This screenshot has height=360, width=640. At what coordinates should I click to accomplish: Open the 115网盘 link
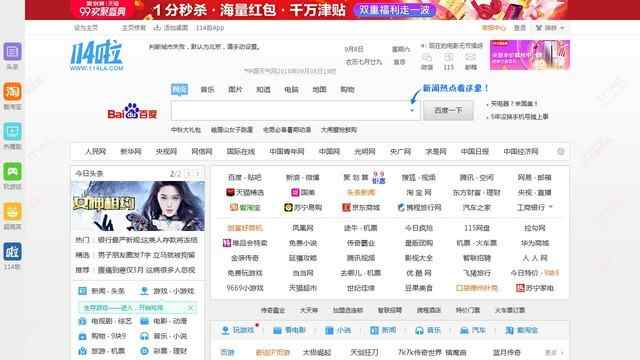[477, 228]
